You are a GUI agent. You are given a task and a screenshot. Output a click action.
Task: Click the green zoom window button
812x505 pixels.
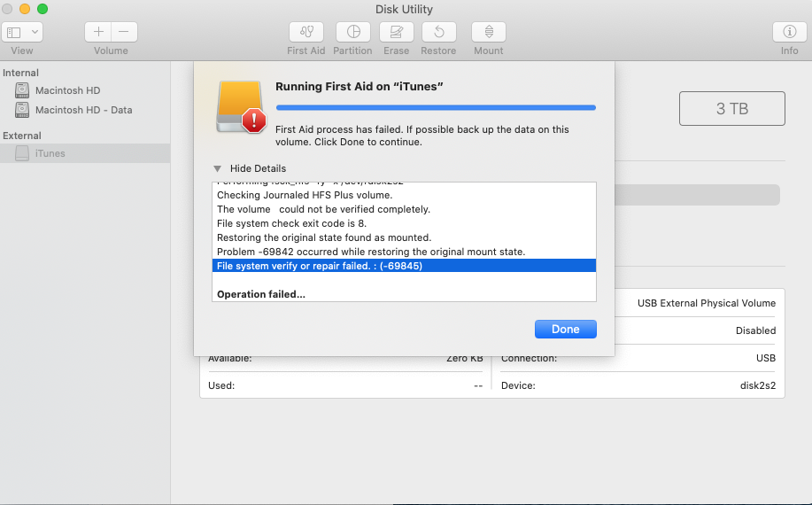(43, 9)
